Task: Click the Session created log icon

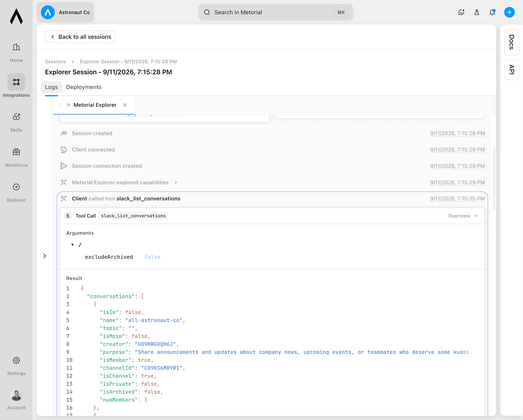Action: coord(64,133)
